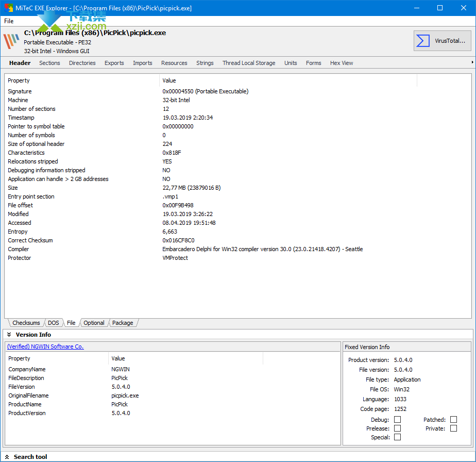Viewport: 476px width, 462px height.
Task: Select the Accessed row
Action: coord(237,223)
